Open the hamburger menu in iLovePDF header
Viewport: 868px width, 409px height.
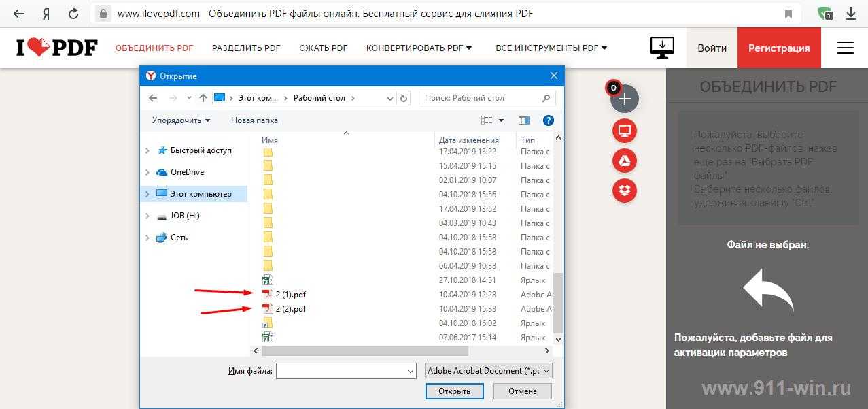pos(846,48)
